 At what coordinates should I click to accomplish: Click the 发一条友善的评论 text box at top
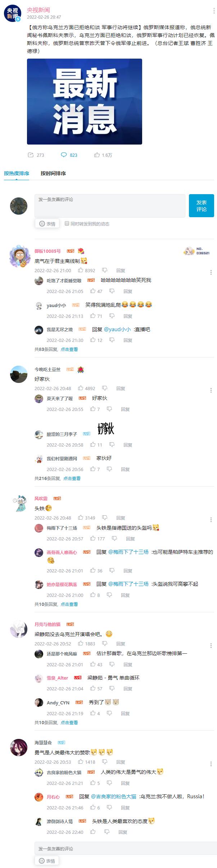pyautogui.click(x=110, y=206)
